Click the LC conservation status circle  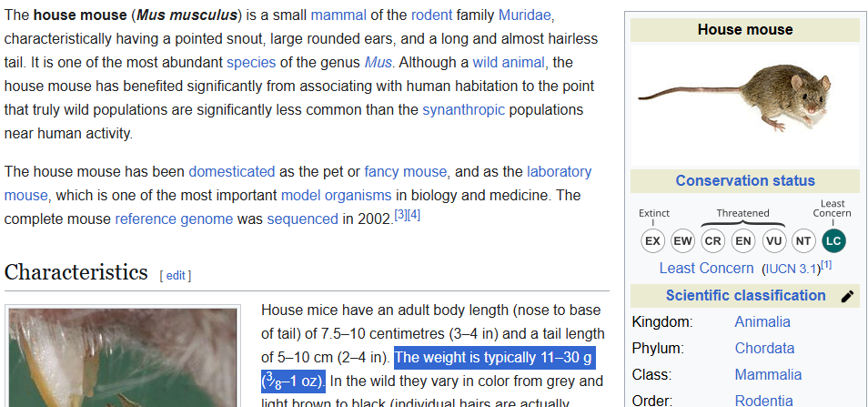833,241
